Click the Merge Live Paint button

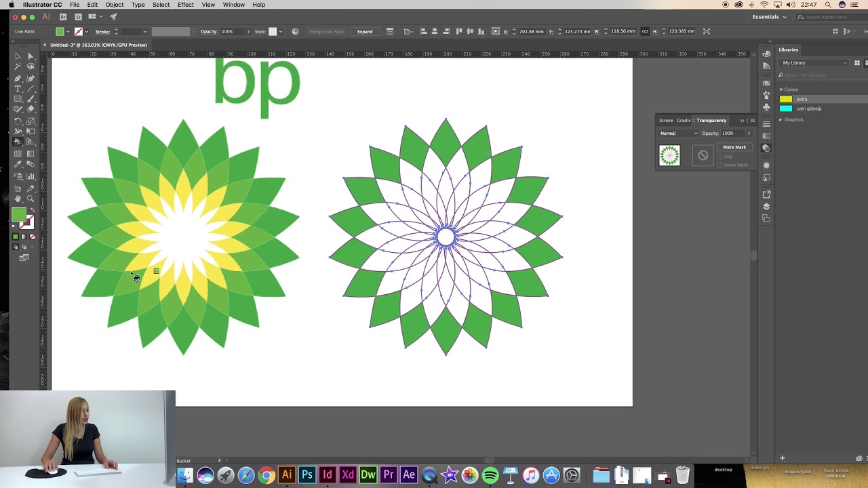click(x=325, y=31)
